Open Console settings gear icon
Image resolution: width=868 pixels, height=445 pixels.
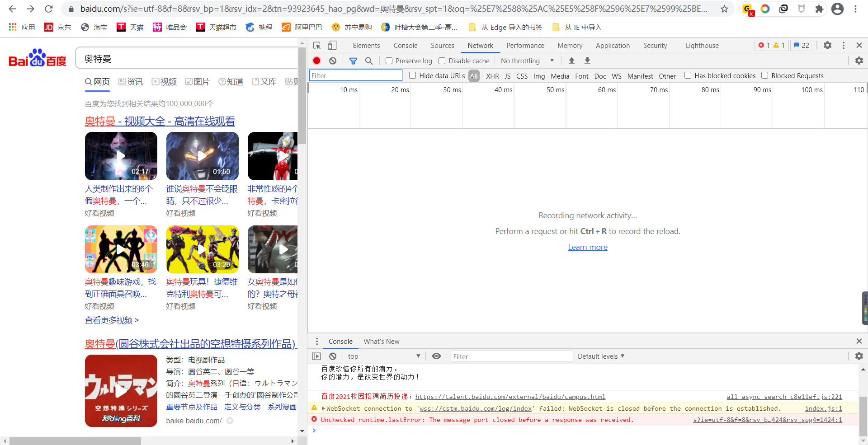(x=859, y=356)
